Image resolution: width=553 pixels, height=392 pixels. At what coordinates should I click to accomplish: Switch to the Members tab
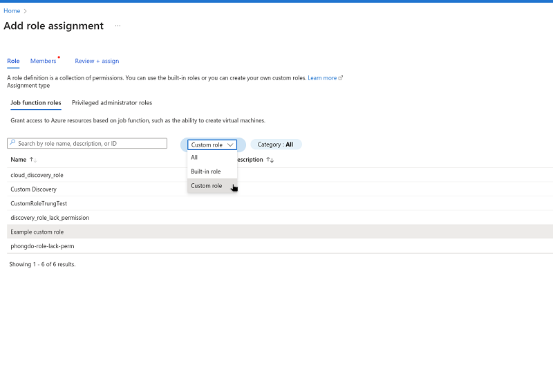pyautogui.click(x=44, y=61)
